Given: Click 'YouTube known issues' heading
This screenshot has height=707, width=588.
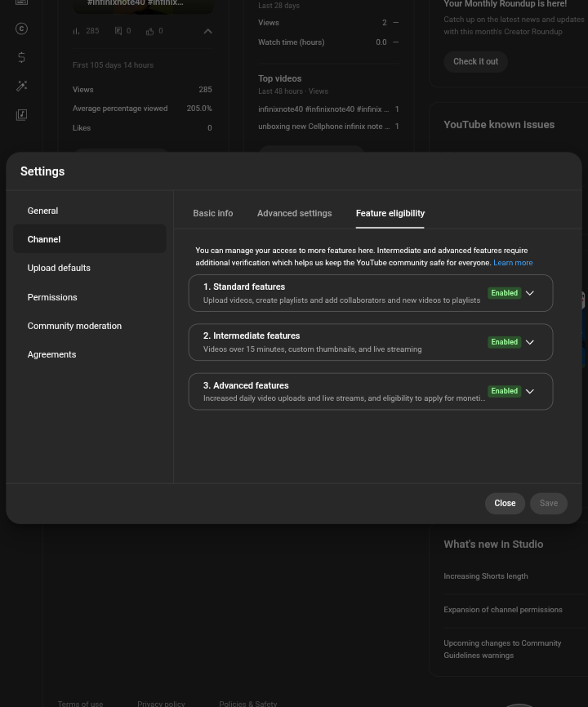Looking at the screenshot, I should click(x=499, y=124).
